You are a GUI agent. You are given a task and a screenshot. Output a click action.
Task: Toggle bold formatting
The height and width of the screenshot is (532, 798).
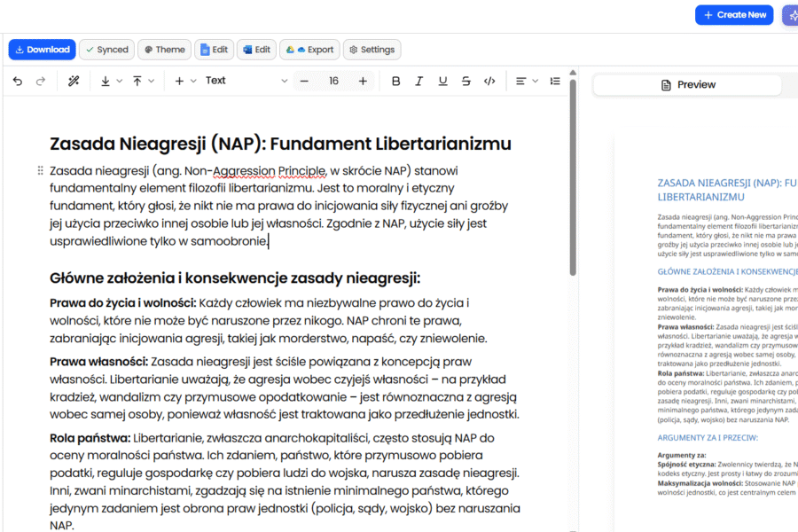395,81
